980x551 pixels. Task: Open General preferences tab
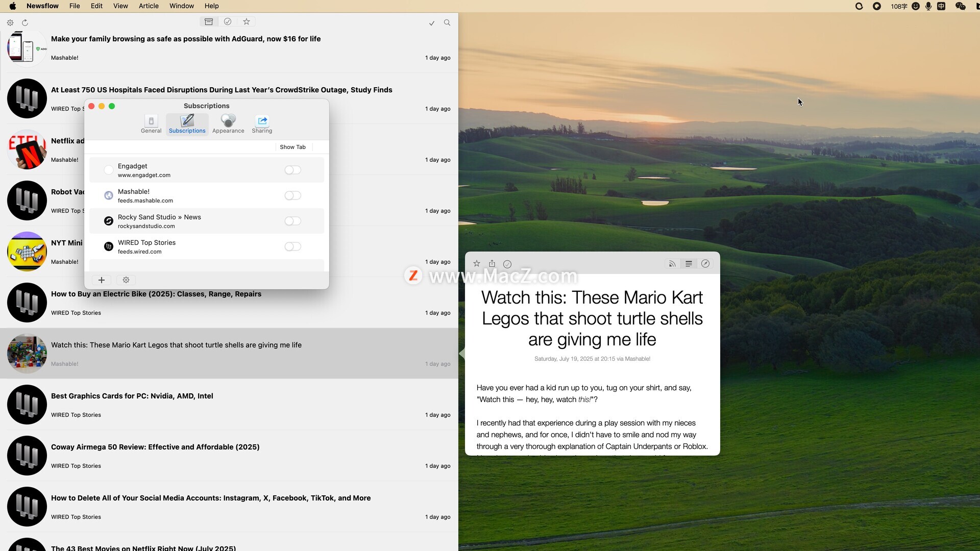[x=151, y=124]
